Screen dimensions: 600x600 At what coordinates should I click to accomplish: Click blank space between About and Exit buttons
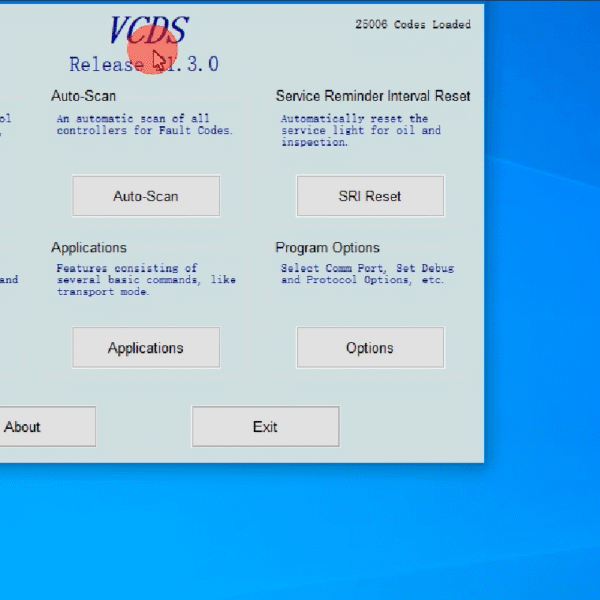[x=144, y=427]
